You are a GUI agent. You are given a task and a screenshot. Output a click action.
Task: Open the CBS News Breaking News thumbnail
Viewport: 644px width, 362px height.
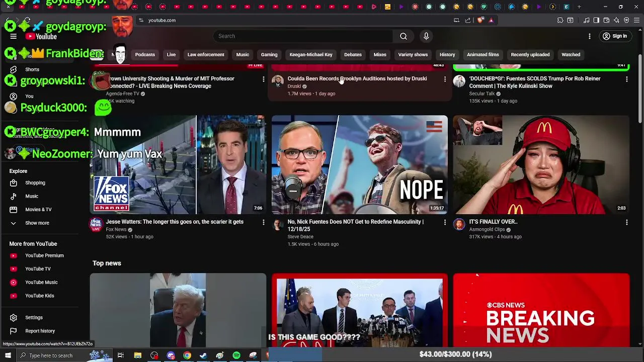pyautogui.click(x=541, y=310)
